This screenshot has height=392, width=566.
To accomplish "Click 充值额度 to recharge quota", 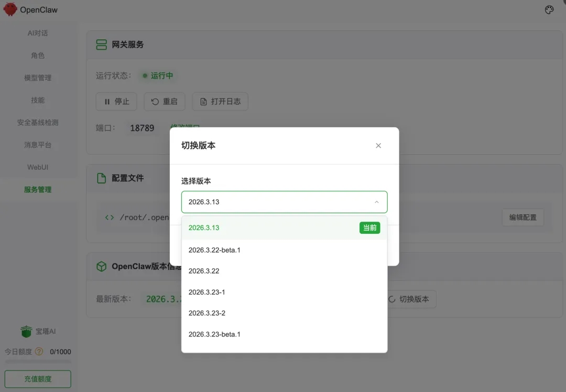I will tap(37, 378).
